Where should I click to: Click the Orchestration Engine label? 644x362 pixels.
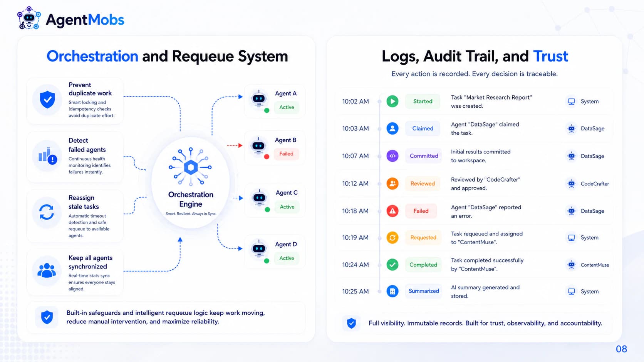click(x=191, y=199)
